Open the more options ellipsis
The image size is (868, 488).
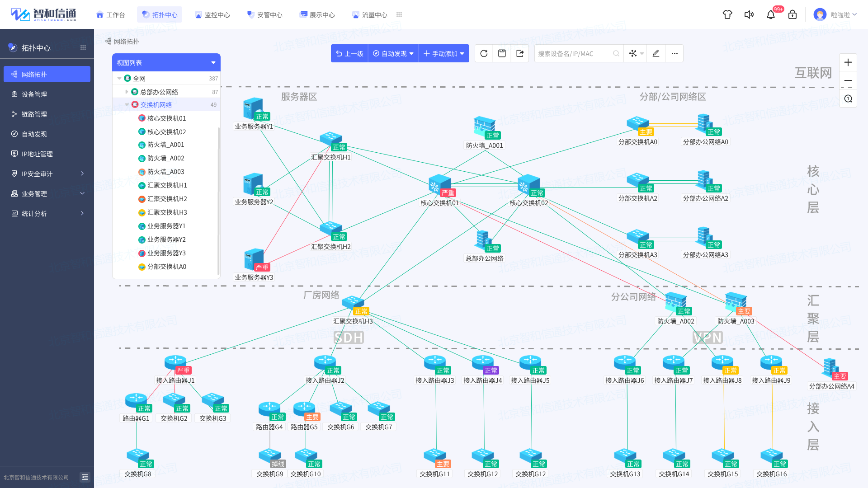tap(675, 53)
